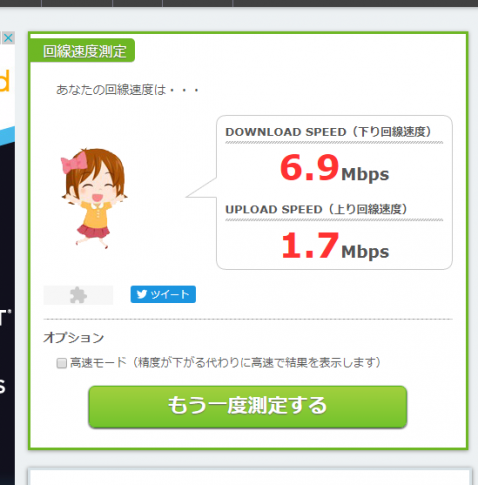Click the DOWNLOAD SPEED（下り回線速度） heading
478x485 pixels.
[328, 132]
